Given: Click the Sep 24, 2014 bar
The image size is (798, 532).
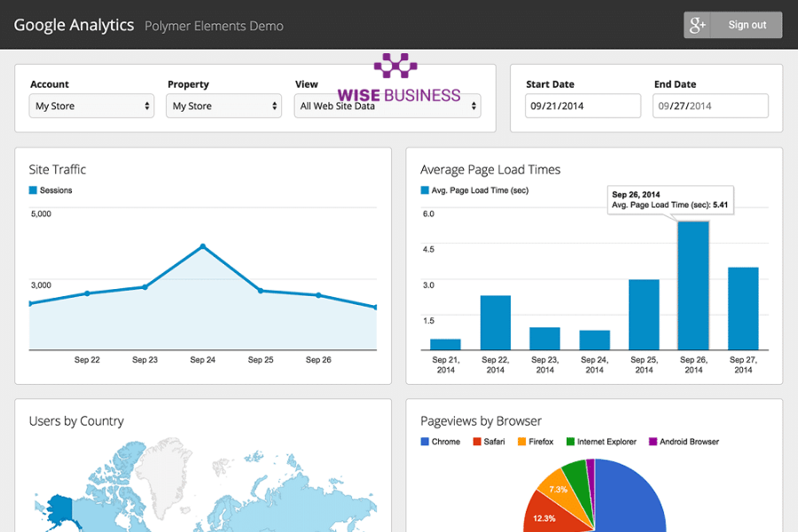Looking at the screenshot, I should point(594,340).
